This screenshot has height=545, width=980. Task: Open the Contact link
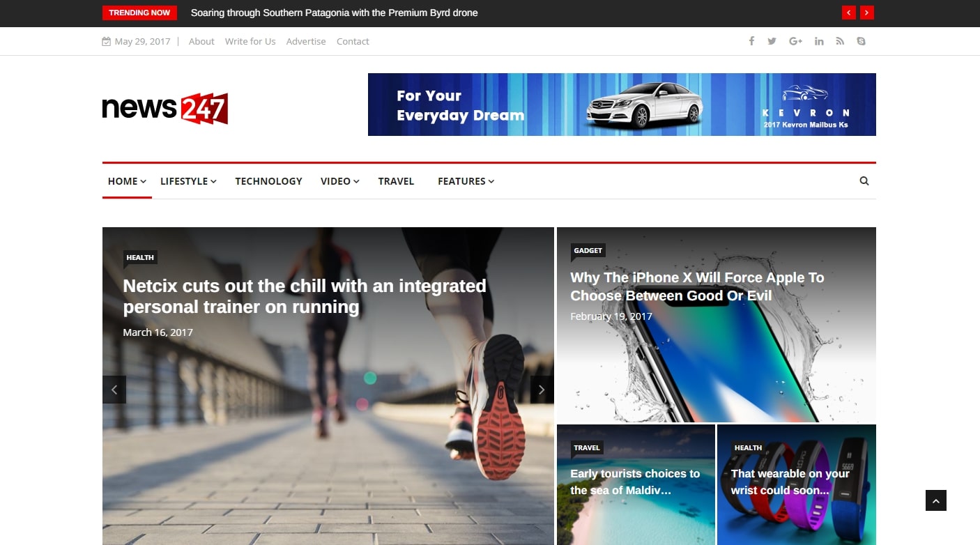(353, 41)
